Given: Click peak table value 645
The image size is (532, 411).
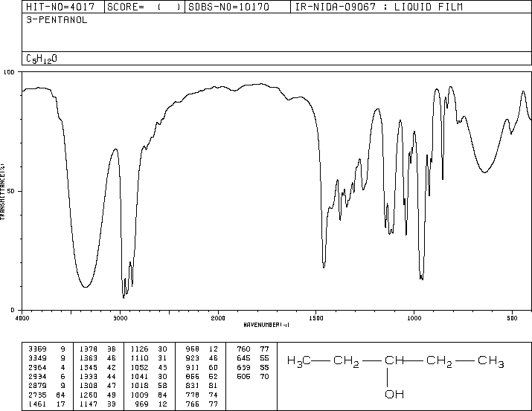Looking at the screenshot, I should (243, 358).
